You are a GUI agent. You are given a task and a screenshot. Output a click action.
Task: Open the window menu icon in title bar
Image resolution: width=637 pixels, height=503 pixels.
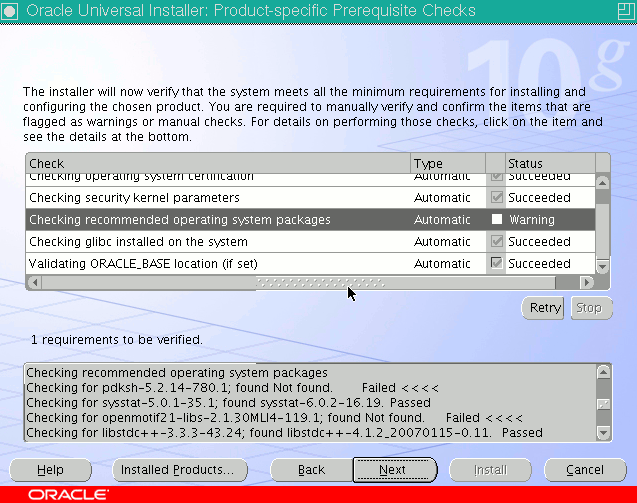click(10, 11)
